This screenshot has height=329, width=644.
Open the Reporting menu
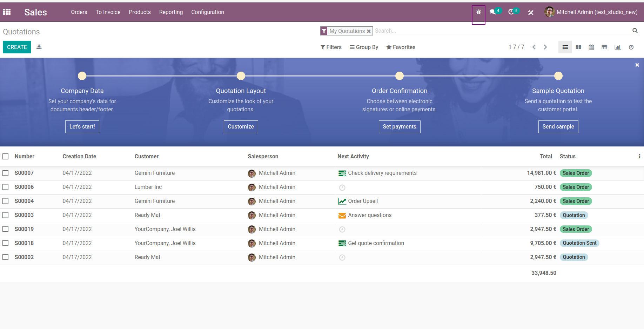pyautogui.click(x=171, y=12)
